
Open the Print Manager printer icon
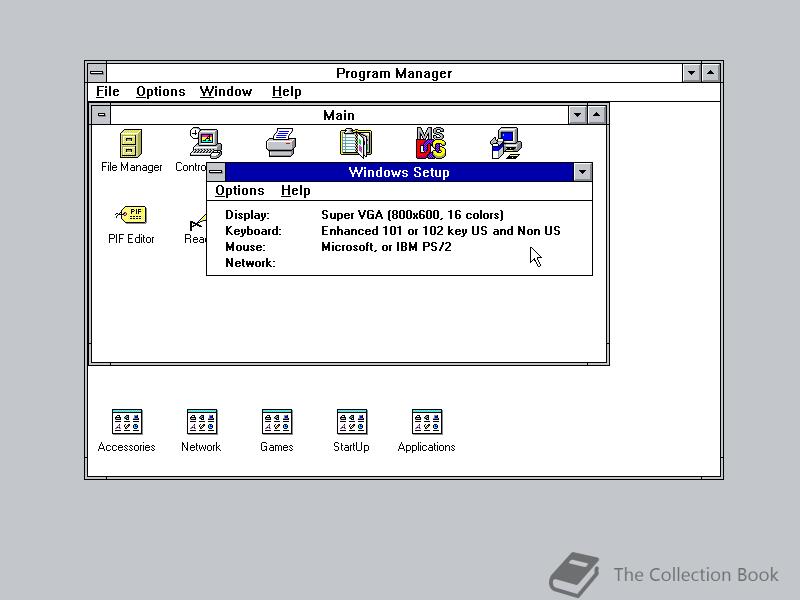point(281,143)
